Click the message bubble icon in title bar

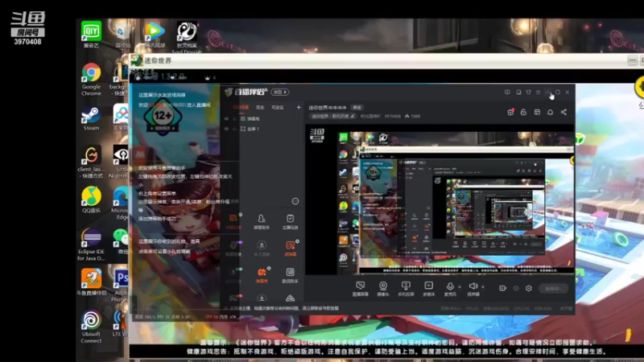[x=518, y=93]
